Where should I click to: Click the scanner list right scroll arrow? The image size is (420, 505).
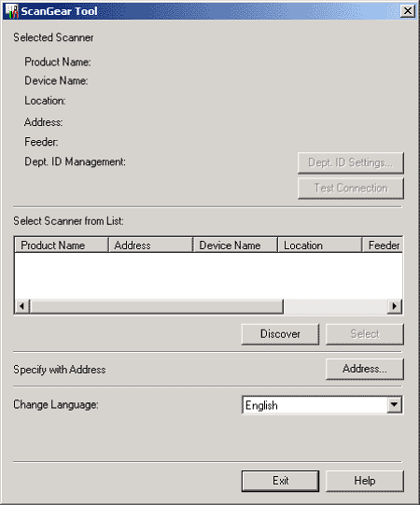tap(395, 306)
